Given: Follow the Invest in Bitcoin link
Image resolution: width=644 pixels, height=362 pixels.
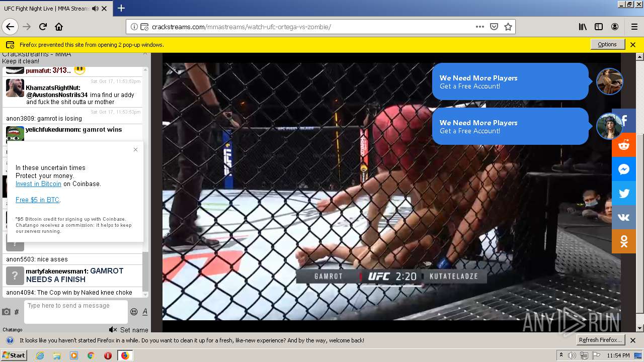Looking at the screenshot, I should click(38, 184).
